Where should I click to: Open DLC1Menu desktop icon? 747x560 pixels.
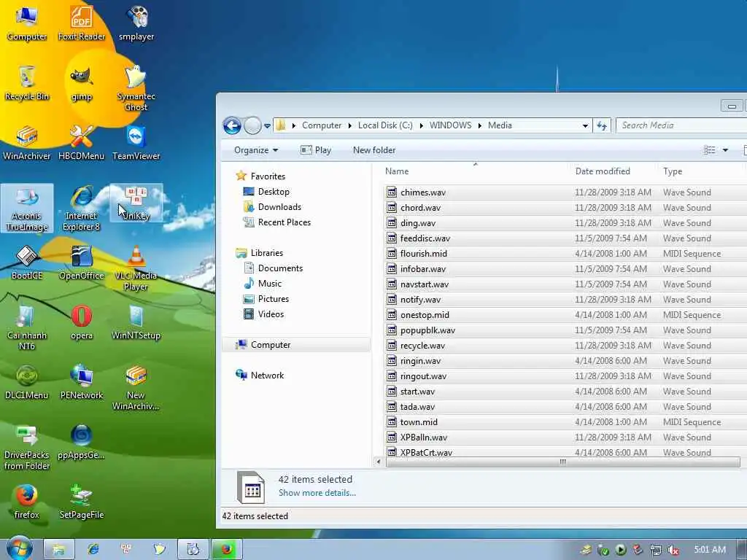tap(27, 382)
